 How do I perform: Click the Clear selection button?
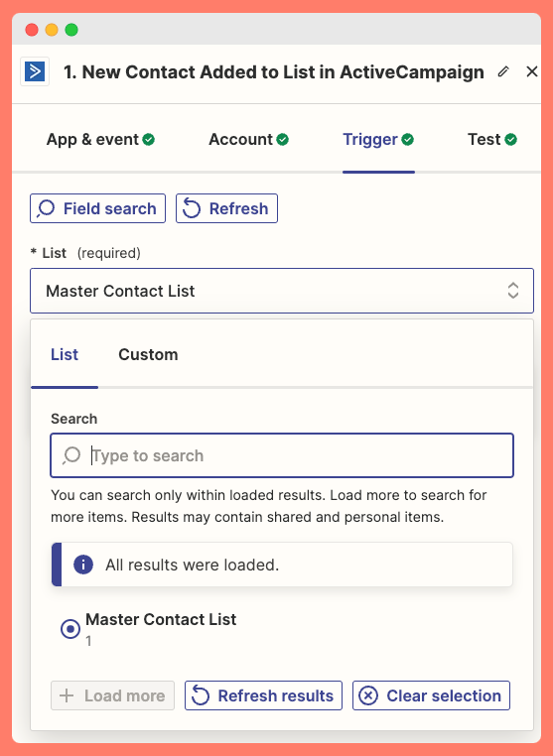(431, 695)
